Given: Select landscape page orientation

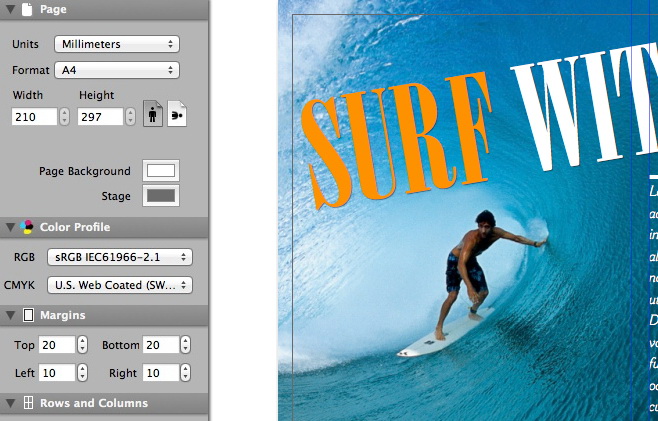Looking at the screenshot, I should [x=177, y=114].
